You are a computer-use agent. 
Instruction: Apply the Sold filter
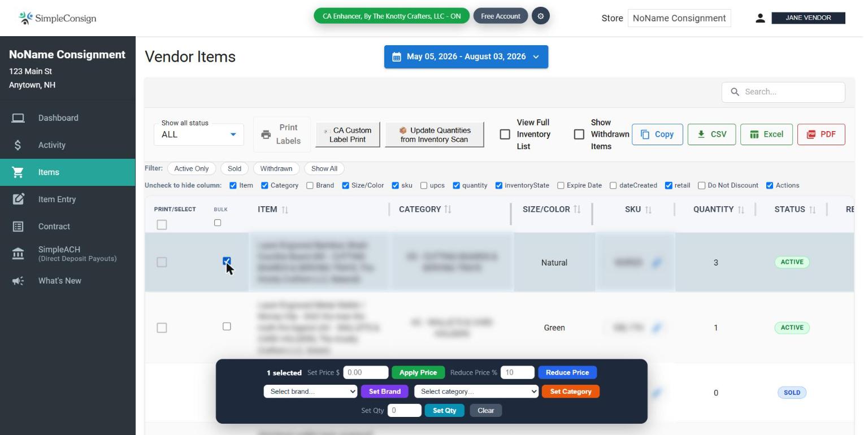(235, 168)
